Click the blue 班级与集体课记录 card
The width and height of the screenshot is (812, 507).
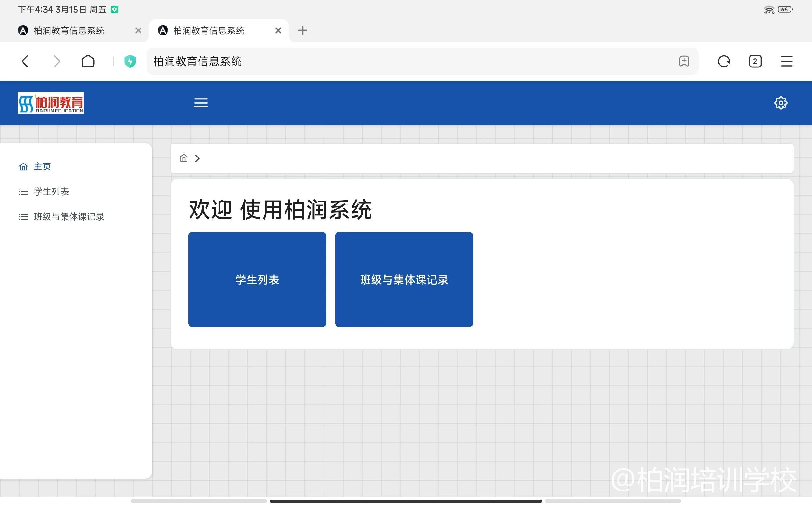pyautogui.click(x=404, y=279)
